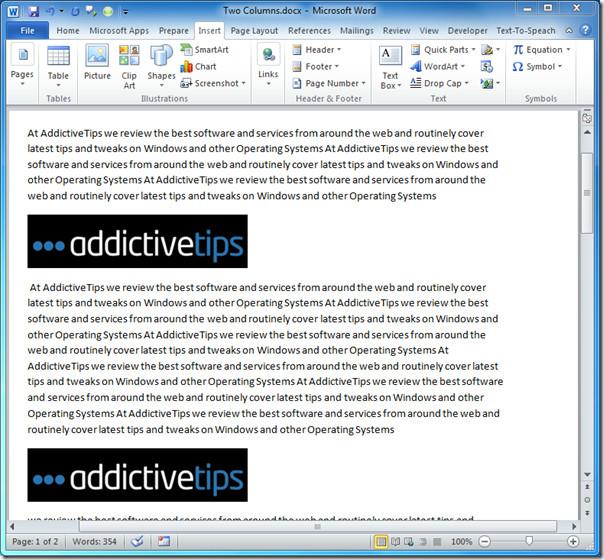The image size is (604, 560).
Task: Click the zoom slider handle
Action: (529, 541)
